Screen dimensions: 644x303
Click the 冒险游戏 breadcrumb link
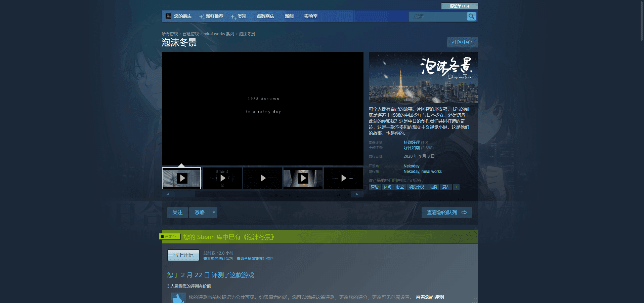[191, 34]
